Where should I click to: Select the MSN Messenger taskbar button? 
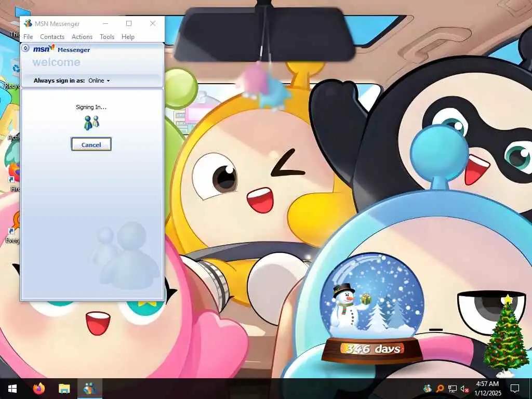(x=89, y=389)
